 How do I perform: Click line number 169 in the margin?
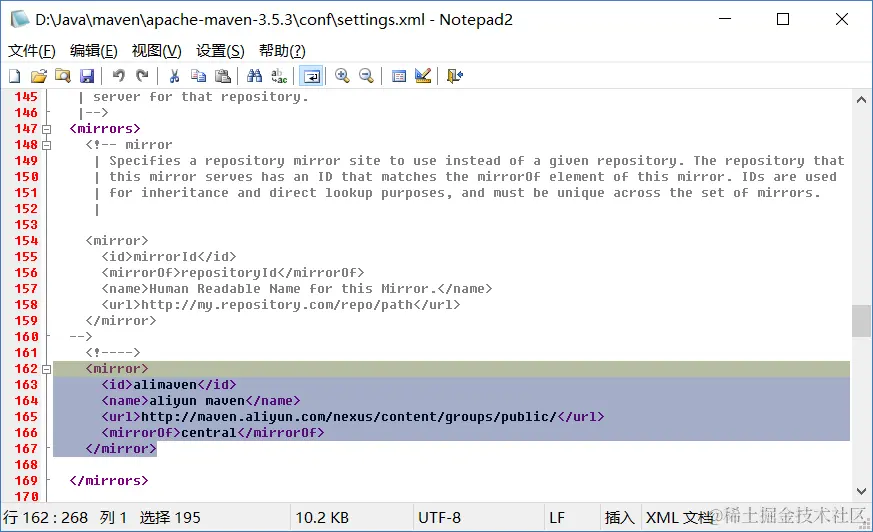[26, 481]
